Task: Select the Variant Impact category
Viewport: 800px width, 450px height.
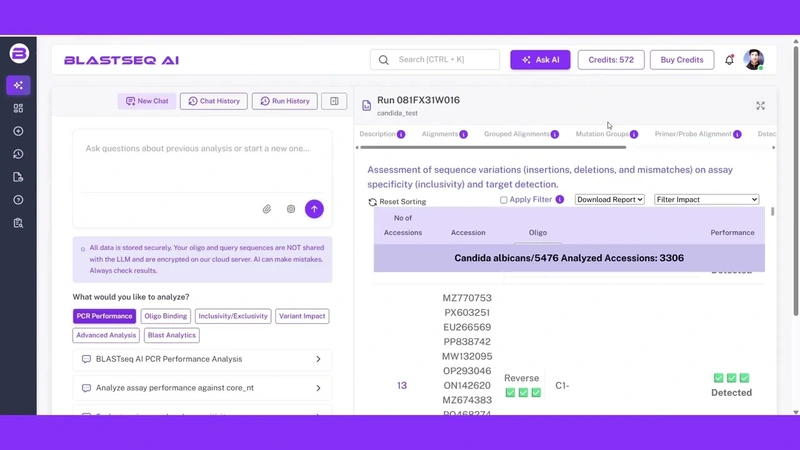Action: coord(302,316)
